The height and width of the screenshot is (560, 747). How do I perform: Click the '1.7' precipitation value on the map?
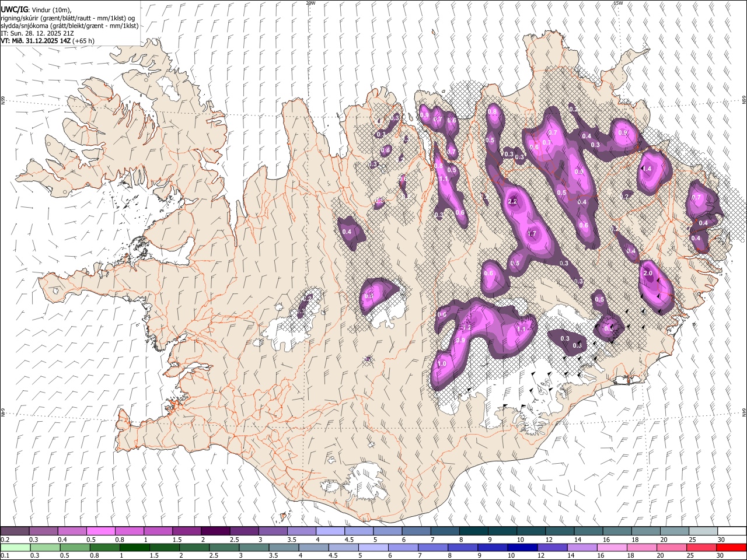click(x=532, y=233)
